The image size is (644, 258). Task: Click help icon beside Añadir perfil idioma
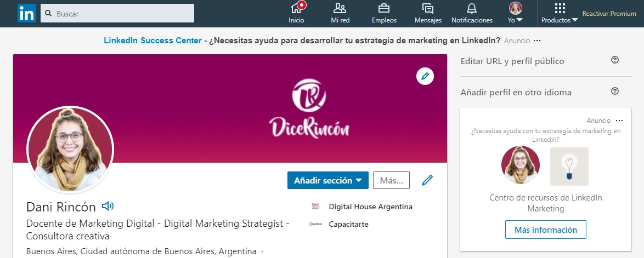[x=614, y=91]
